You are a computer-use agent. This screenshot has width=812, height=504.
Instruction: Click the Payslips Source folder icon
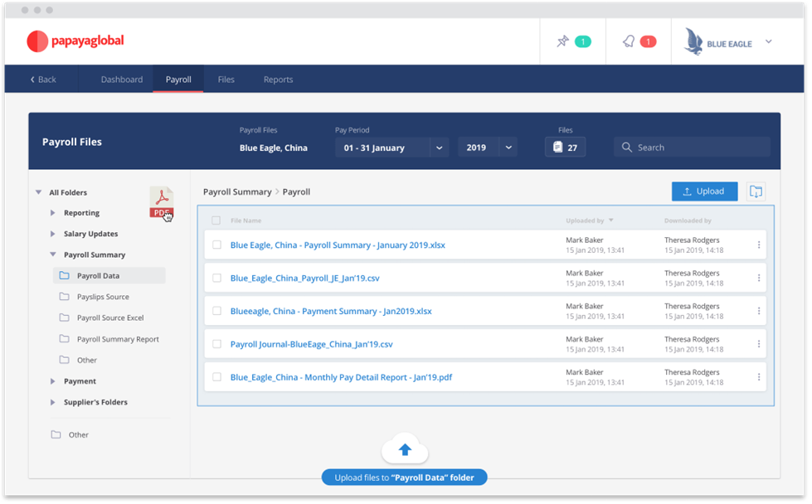pyautogui.click(x=64, y=297)
